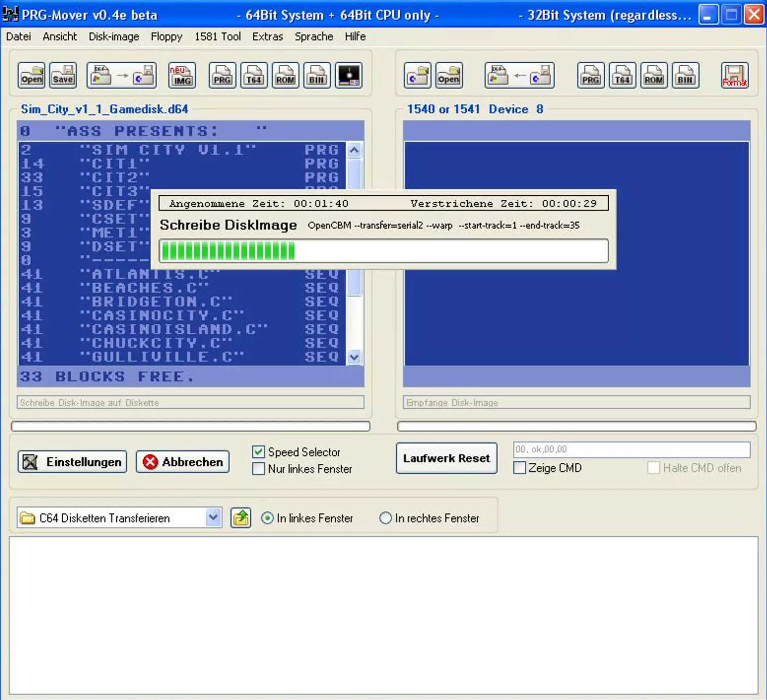Click the Schreibe DiskImage progress bar

[384, 251]
